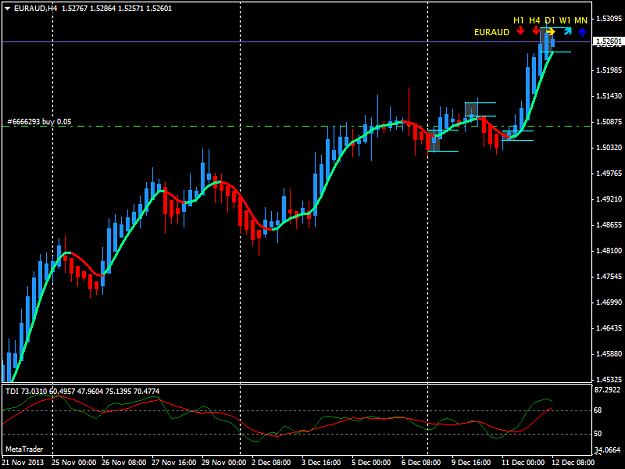Click the 29 Nov 00:00 time label
This screenshot has width=625, height=469.
pyautogui.click(x=224, y=463)
